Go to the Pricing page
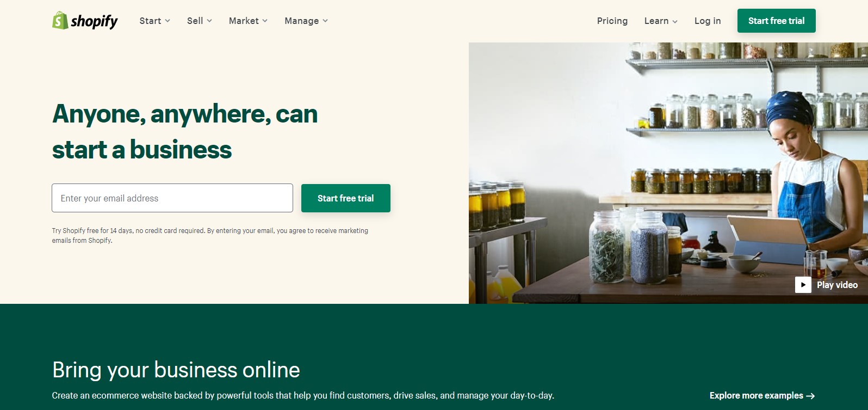The width and height of the screenshot is (868, 410). tap(612, 21)
